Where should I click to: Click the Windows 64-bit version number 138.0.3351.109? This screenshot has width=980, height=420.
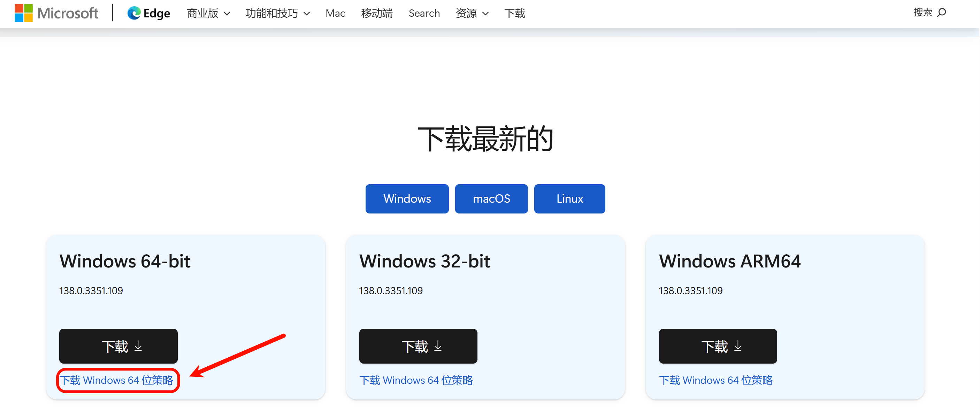pyautogui.click(x=91, y=291)
